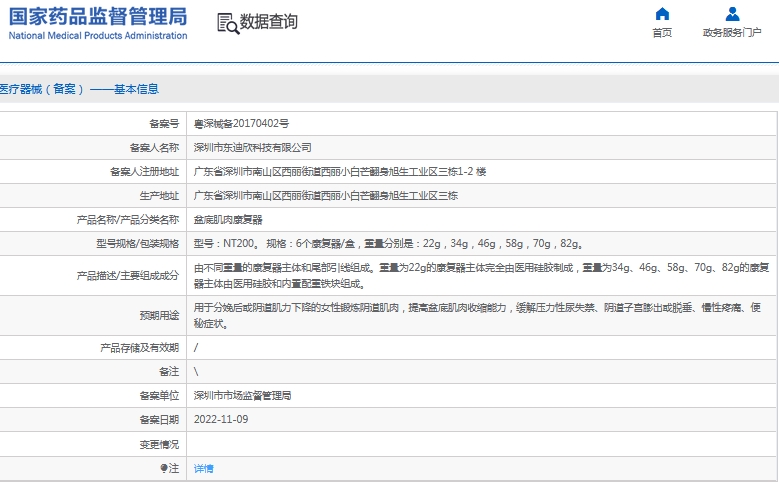The width and height of the screenshot is (779, 487).
Task: Click the 备案号 row label
Action: [x=164, y=124]
